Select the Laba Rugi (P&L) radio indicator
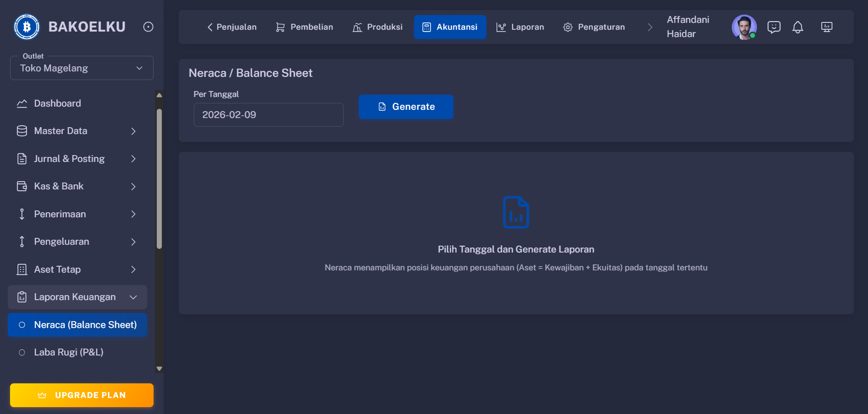Screen dimensions: 868x414 click(x=21, y=352)
